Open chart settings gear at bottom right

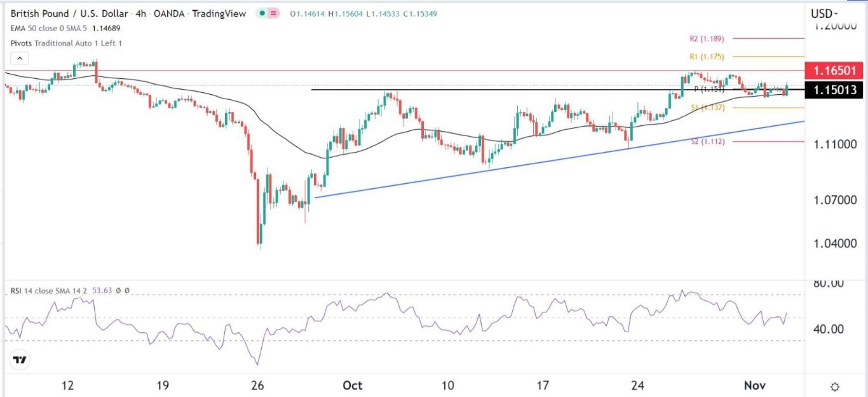835,387
